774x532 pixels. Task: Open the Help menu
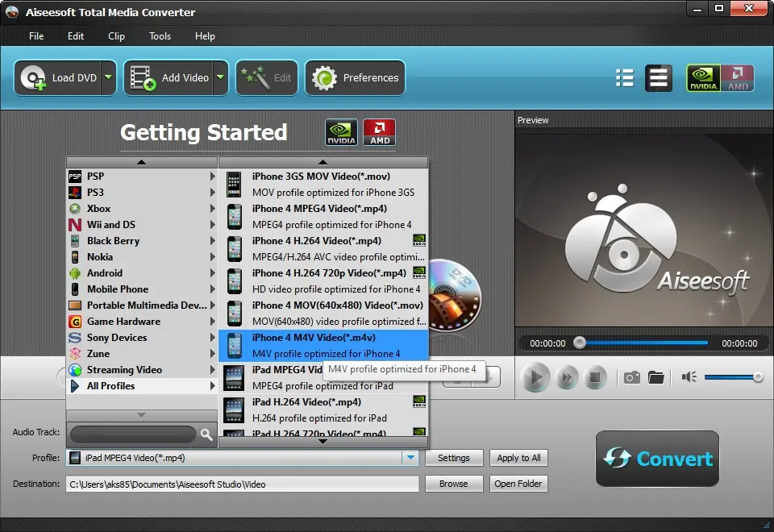[x=205, y=36]
